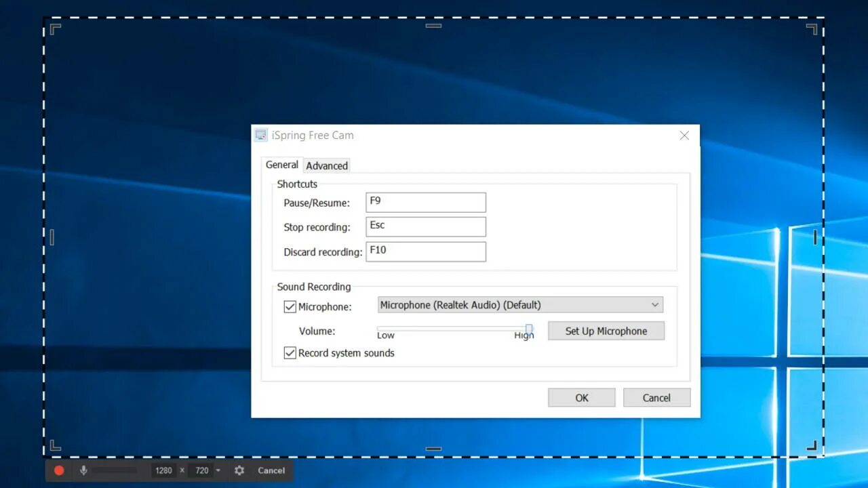This screenshot has height=488, width=868.
Task: Click the left edge middle handle
Action: point(52,237)
